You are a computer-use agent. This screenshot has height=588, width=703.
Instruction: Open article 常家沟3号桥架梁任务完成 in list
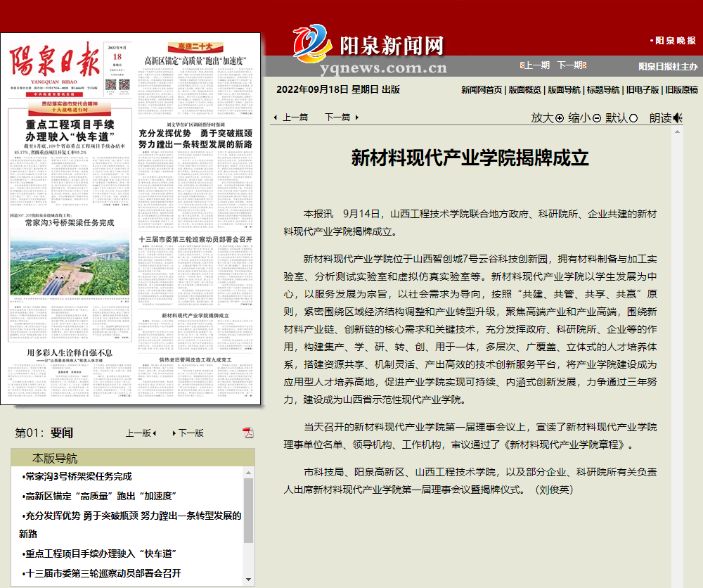click(78, 477)
